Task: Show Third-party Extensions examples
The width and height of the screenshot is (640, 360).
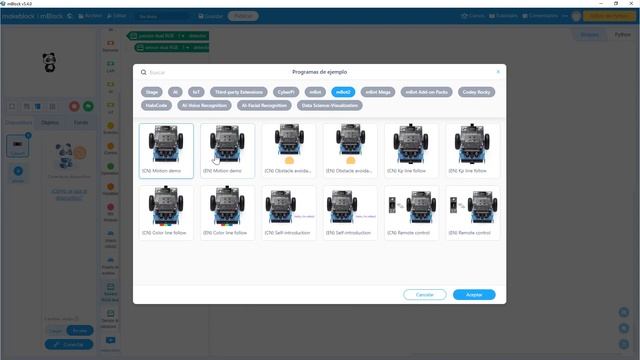Action: (239, 92)
